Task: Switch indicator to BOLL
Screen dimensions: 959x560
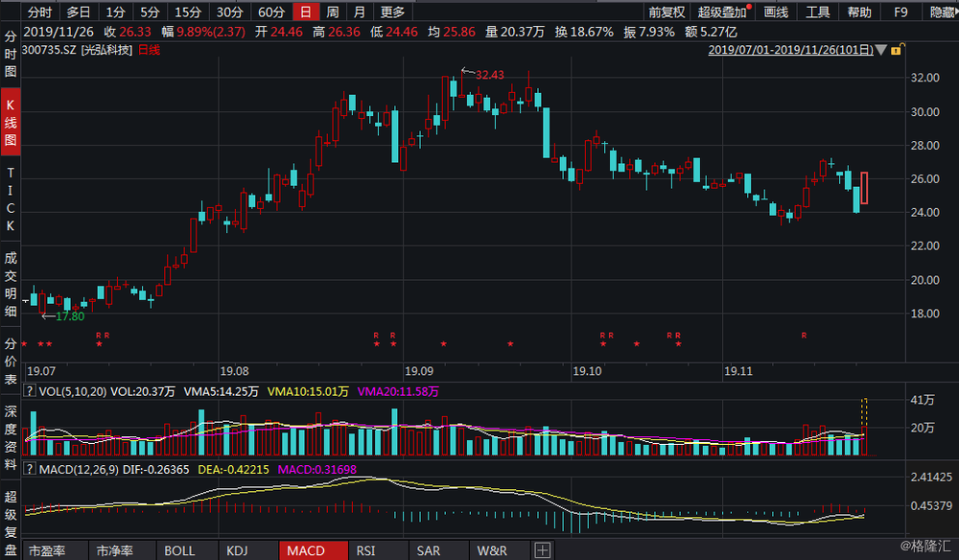Action: pos(180,550)
